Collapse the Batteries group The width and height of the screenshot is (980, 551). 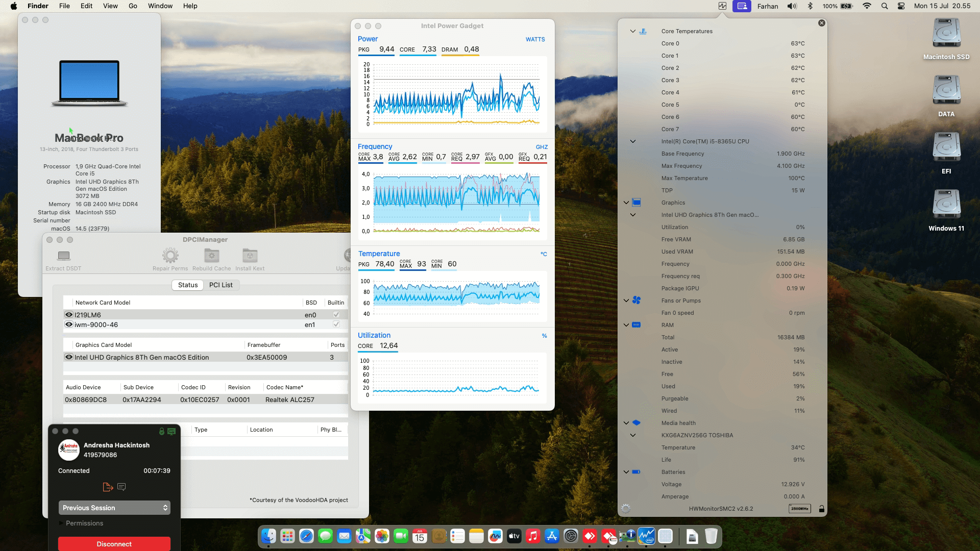[626, 472]
